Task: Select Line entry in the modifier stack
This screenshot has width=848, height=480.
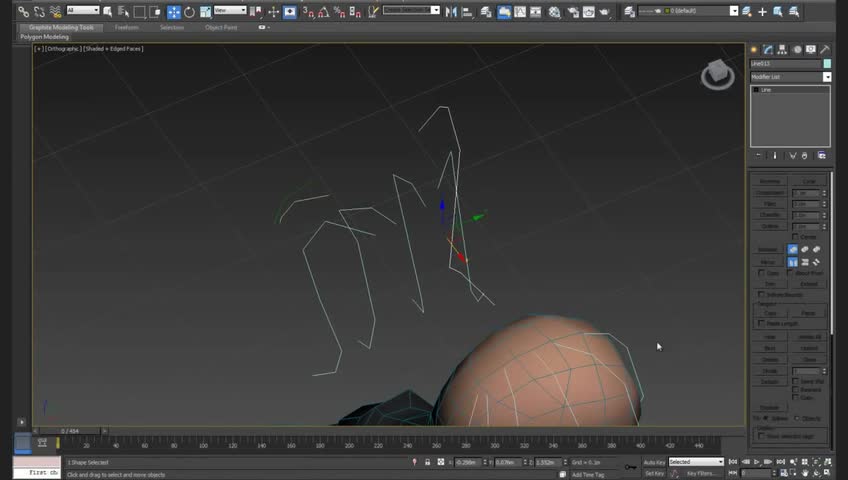Action: point(766,90)
